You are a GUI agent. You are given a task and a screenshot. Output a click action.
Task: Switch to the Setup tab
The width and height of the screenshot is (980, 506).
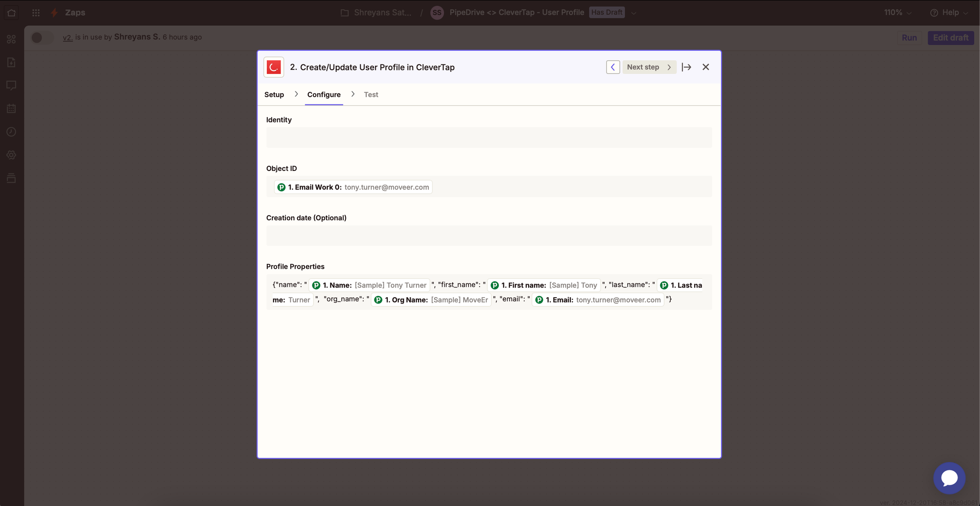point(274,94)
